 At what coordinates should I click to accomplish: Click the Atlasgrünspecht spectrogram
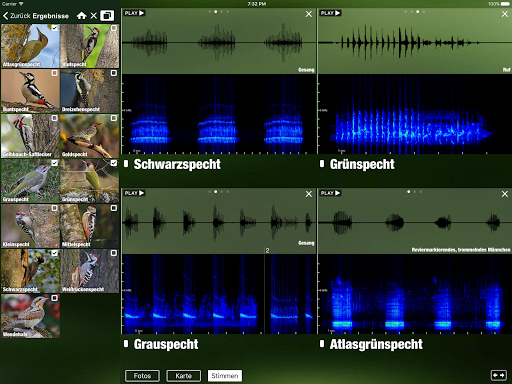point(415,294)
